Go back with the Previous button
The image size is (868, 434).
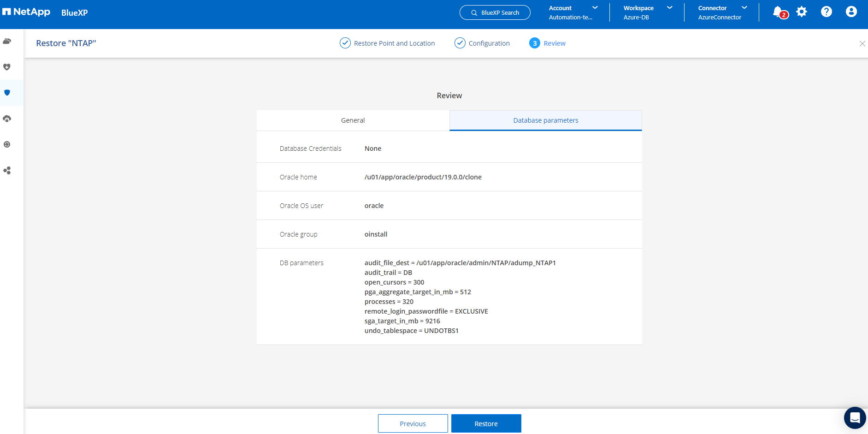click(413, 423)
